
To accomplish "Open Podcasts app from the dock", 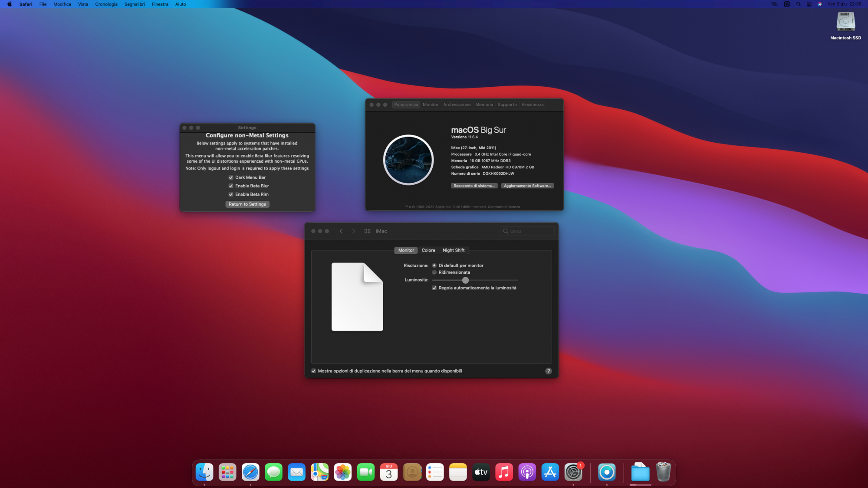I will (527, 472).
